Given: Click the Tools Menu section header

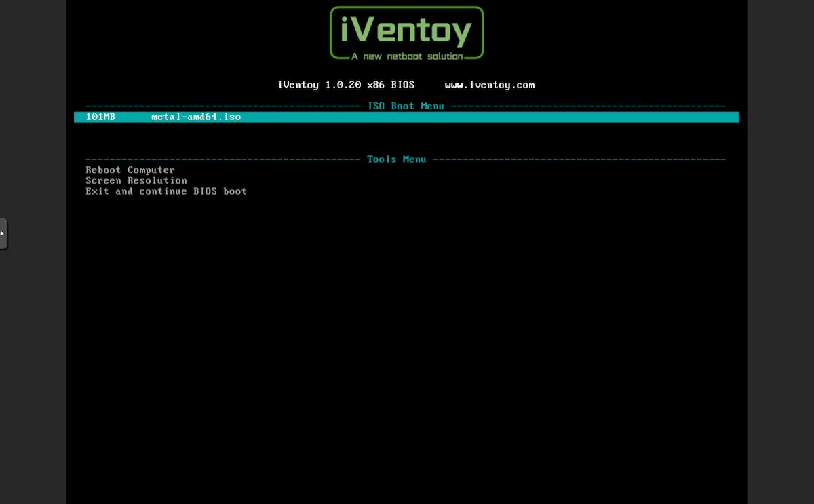Looking at the screenshot, I should pyautogui.click(x=396, y=159).
